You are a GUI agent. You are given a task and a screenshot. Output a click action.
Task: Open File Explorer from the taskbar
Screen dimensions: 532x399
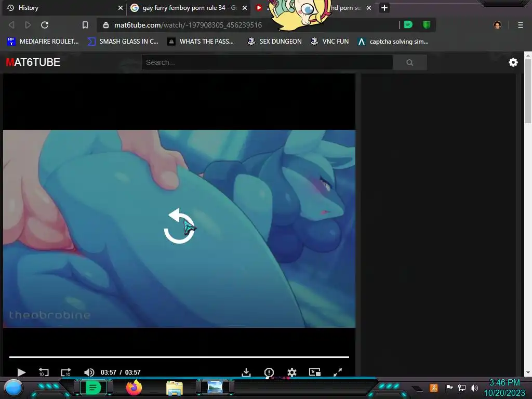point(175,388)
